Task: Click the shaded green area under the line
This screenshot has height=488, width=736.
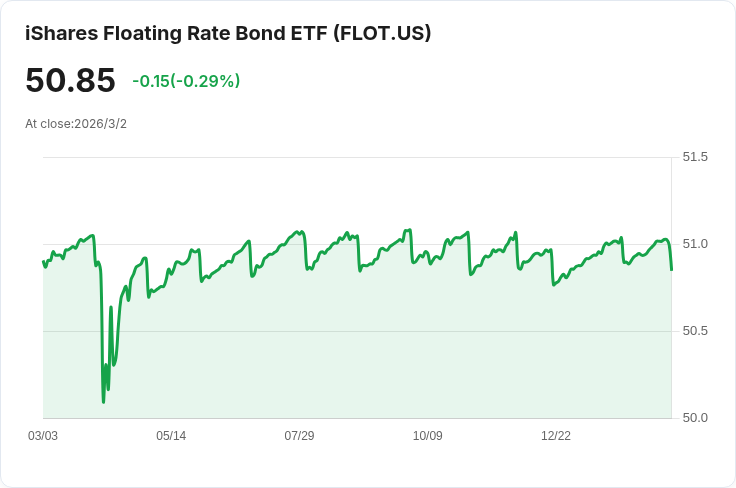Action: 357,357
